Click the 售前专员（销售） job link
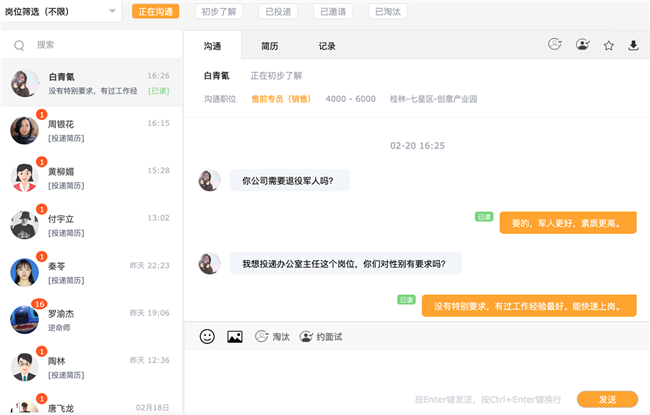The image size is (650, 415). click(281, 99)
